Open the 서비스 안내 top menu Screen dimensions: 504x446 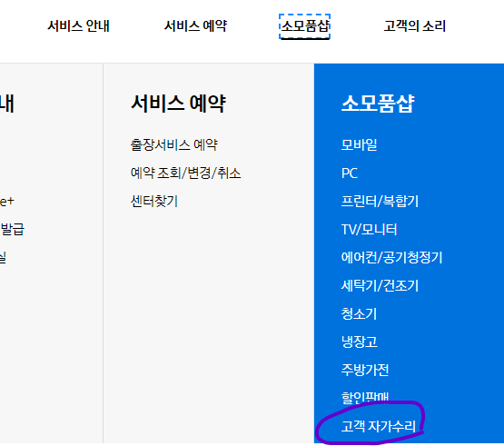pos(78,26)
